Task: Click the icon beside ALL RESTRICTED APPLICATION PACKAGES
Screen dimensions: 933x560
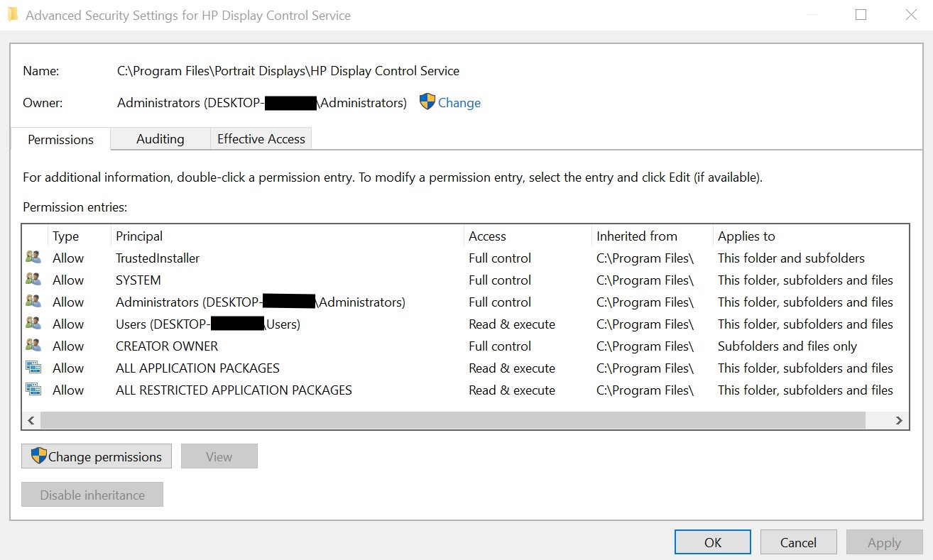Action: pos(33,389)
